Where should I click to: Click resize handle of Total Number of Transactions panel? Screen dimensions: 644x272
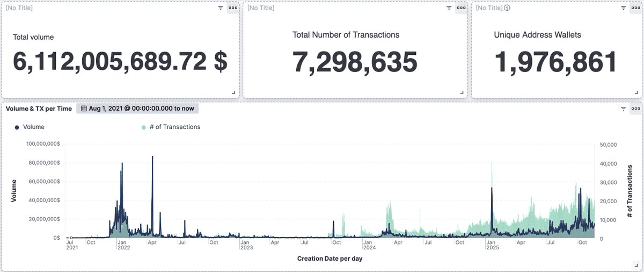[462, 93]
